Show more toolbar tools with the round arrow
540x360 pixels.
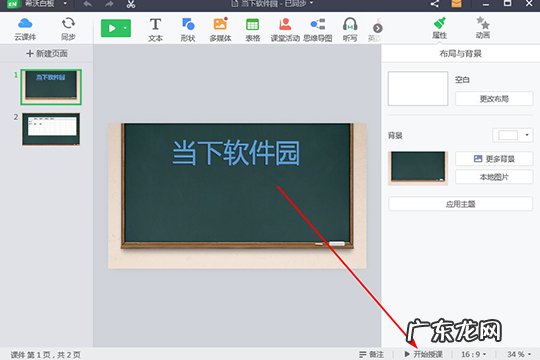click(x=378, y=28)
